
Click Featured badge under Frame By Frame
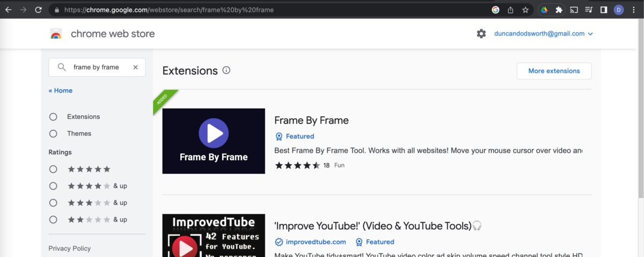pos(295,136)
